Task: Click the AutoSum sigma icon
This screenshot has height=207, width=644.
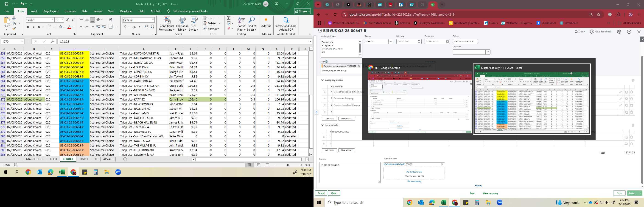Action: pos(229,18)
